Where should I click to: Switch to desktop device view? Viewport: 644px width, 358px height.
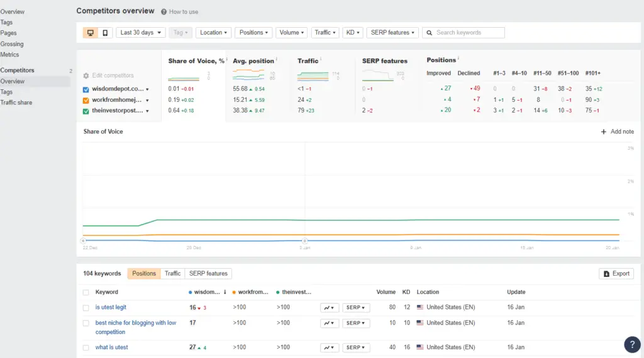point(91,33)
